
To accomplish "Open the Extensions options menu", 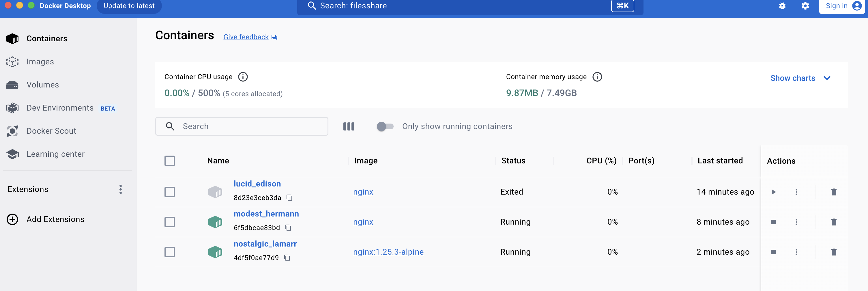I will click(x=120, y=189).
